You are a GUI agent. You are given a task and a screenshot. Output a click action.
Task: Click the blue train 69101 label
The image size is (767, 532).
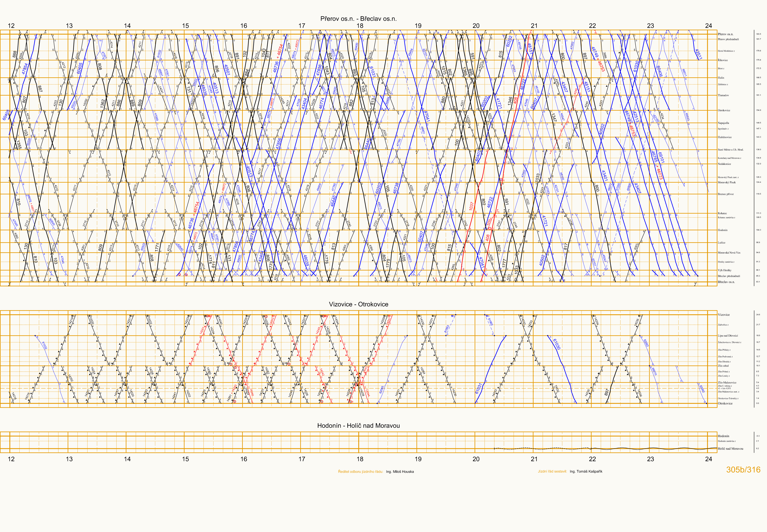(x=662, y=158)
